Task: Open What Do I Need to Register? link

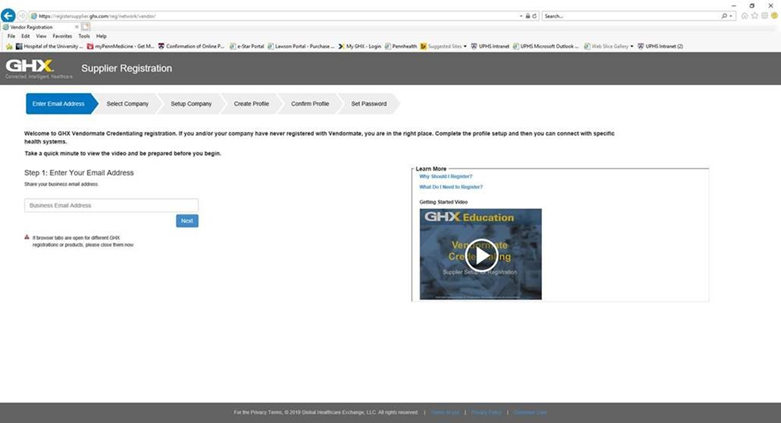Action: pyautogui.click(x=451, y=187)
